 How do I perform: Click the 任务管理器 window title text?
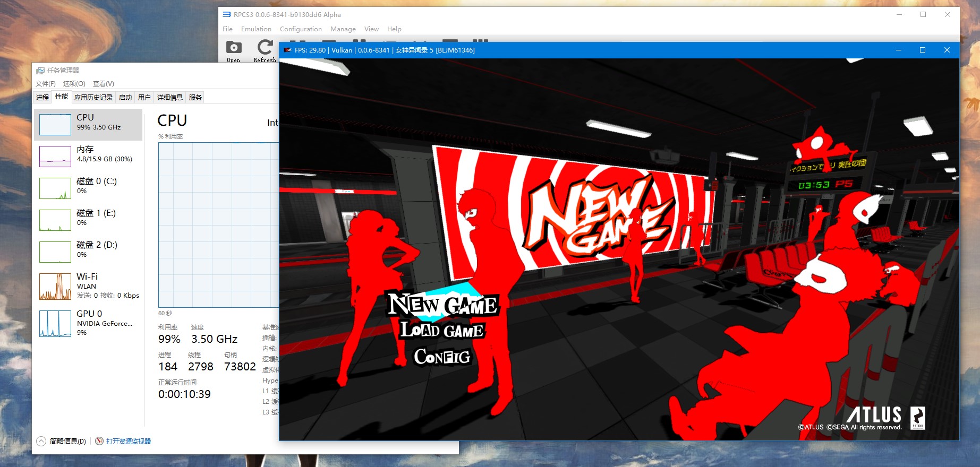coord(63,70)
